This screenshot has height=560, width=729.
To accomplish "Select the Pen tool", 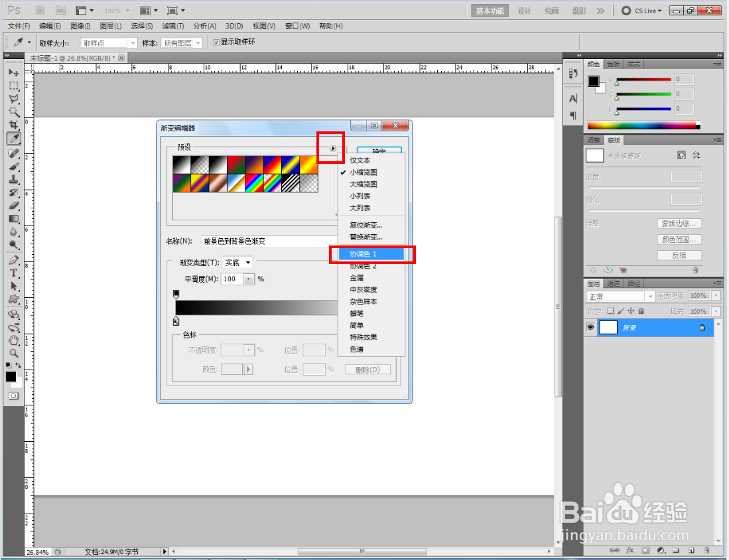I will (13, 260).
